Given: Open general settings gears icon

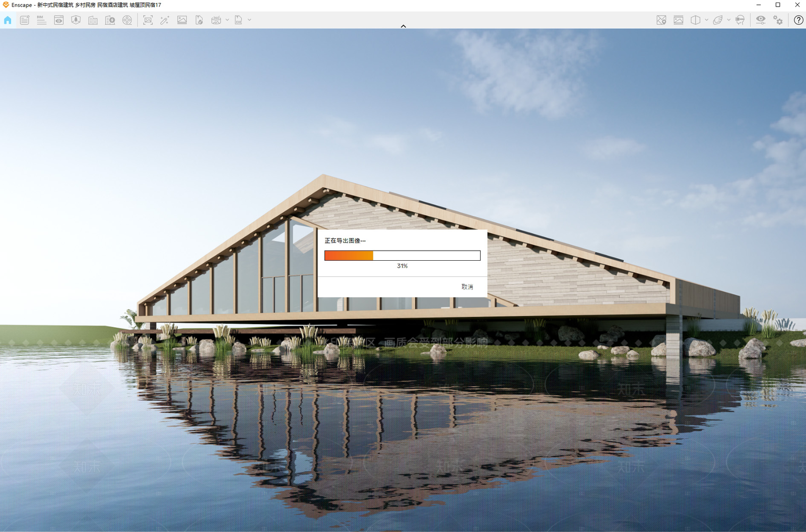Looking at the screenshot, I should [x=778, y=20].
